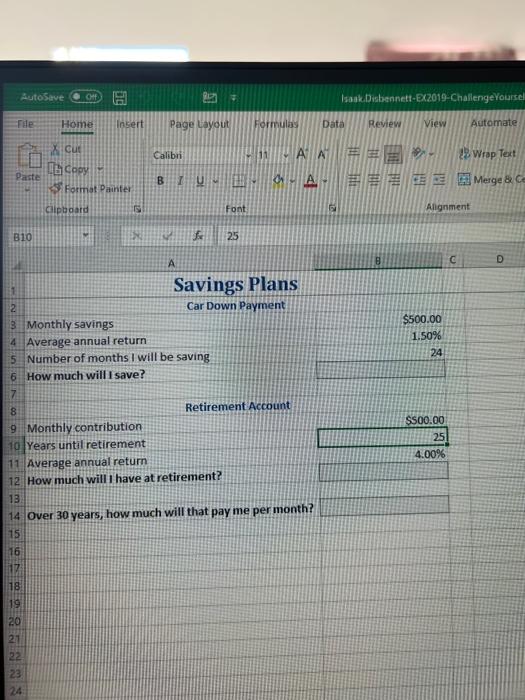Click the Copy button
Screen dimensions: 525x700
pos(68,169)
